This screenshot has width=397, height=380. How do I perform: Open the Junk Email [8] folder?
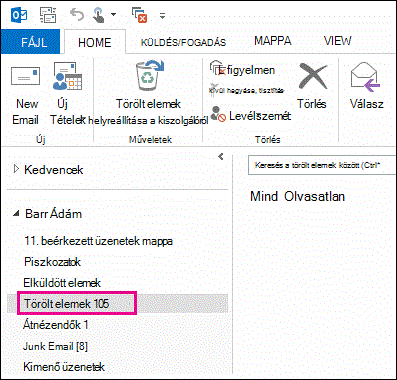click(55, 346)
